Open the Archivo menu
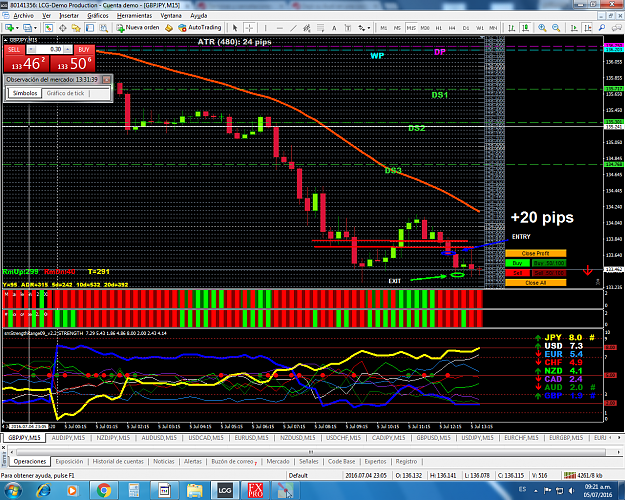 point(24,16)
